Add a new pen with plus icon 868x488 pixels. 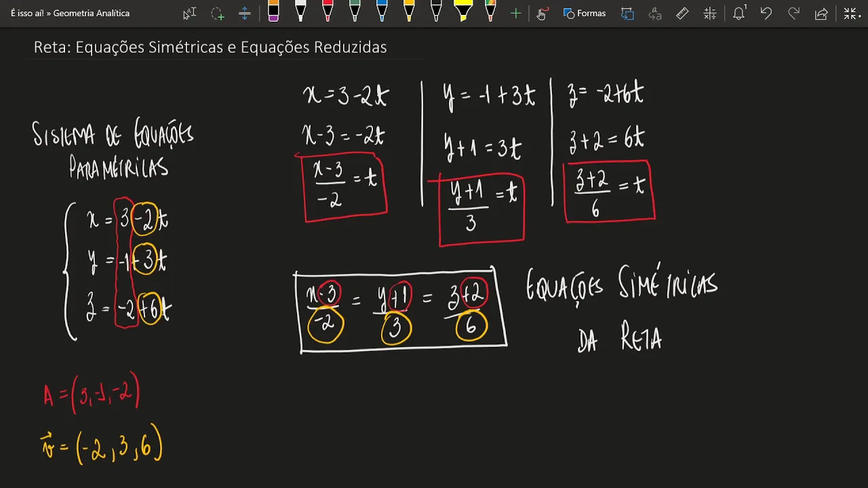tap(515, 13)
